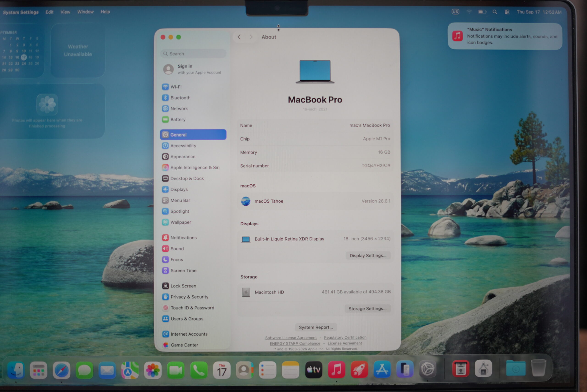Open Bluetooth settings in the sidebar
Screen dimensions: 587x392
click(x=193, y=98)
